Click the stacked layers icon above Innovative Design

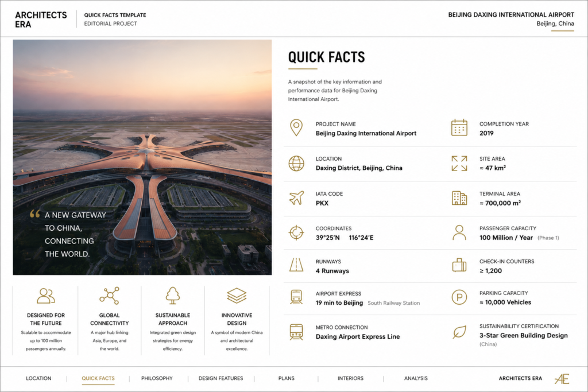pyautogui.click(x=237, y=296)
